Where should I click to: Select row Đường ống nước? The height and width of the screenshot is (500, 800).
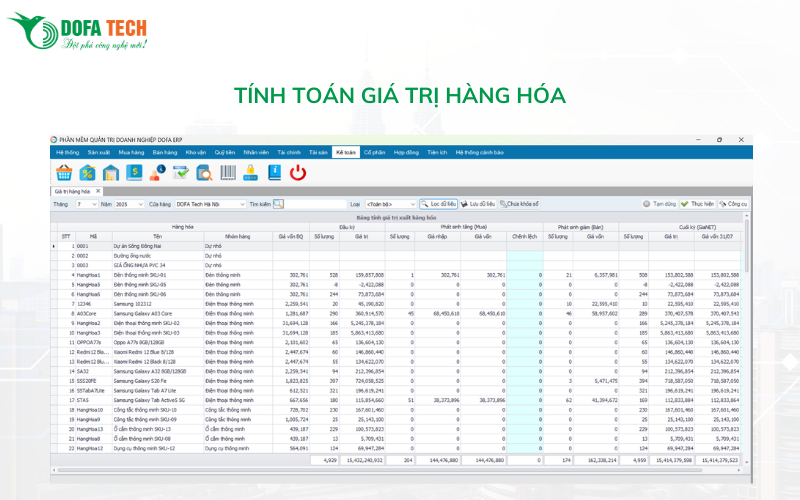click(398, 256)
